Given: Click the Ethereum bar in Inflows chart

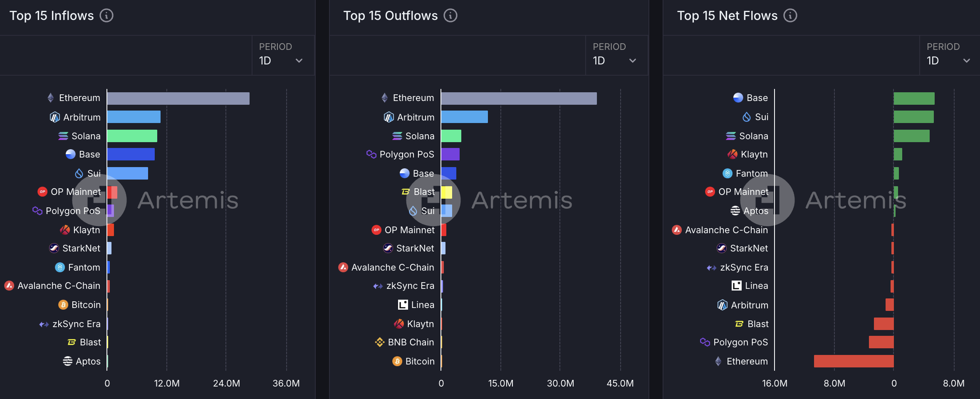Looking at the screenshot, I should (x=178, y=99).
